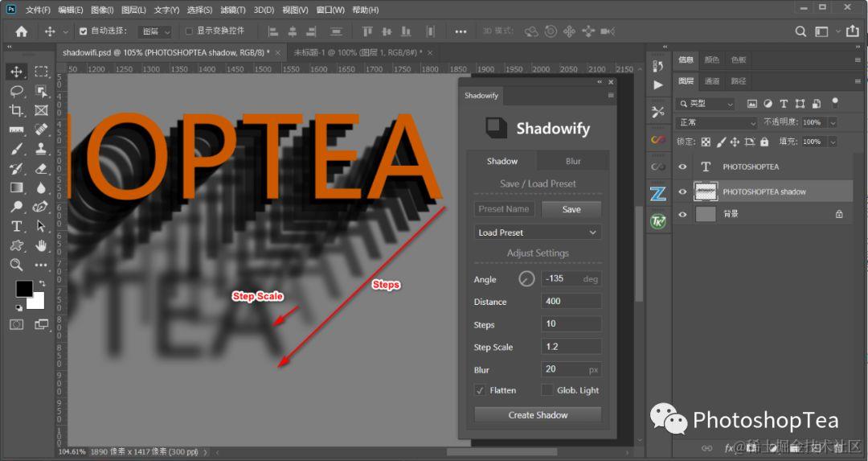
Task: Toggle the Auto-Select checkbox
Action: [x=83, y=31]
